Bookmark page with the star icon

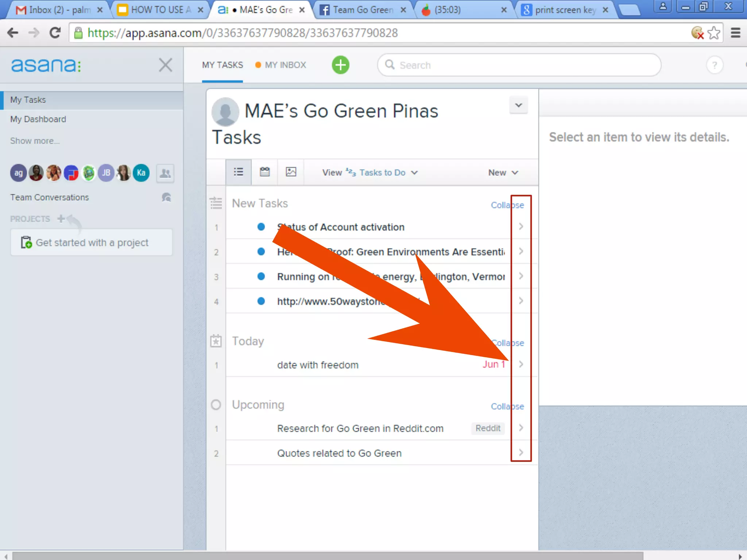point(714,33)
